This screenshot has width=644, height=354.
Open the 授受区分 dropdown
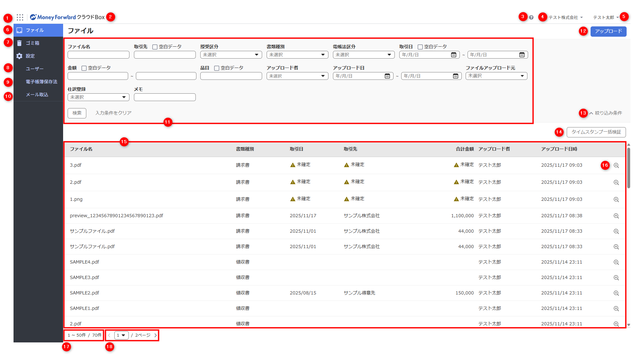pos(231,55)
